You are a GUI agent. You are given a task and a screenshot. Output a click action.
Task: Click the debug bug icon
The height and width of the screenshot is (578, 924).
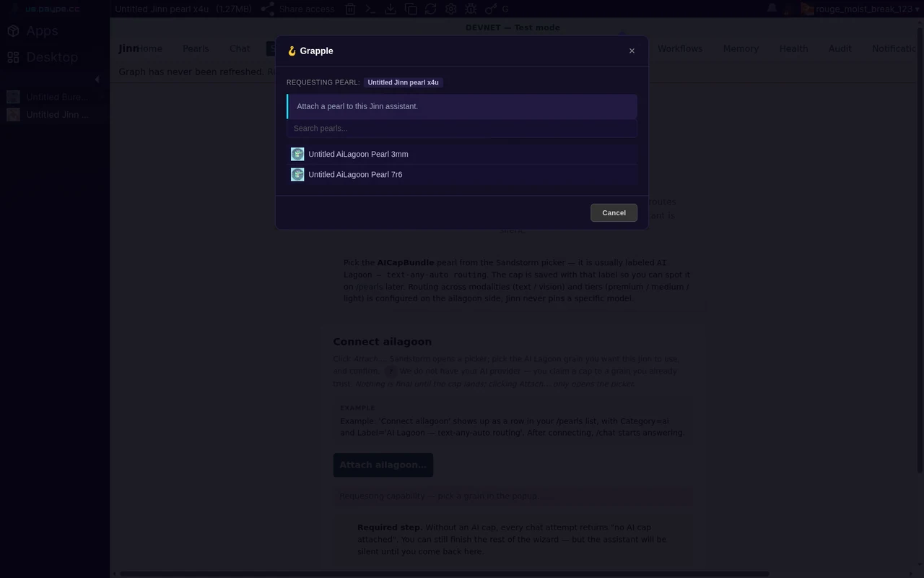(x=471, y=9)
